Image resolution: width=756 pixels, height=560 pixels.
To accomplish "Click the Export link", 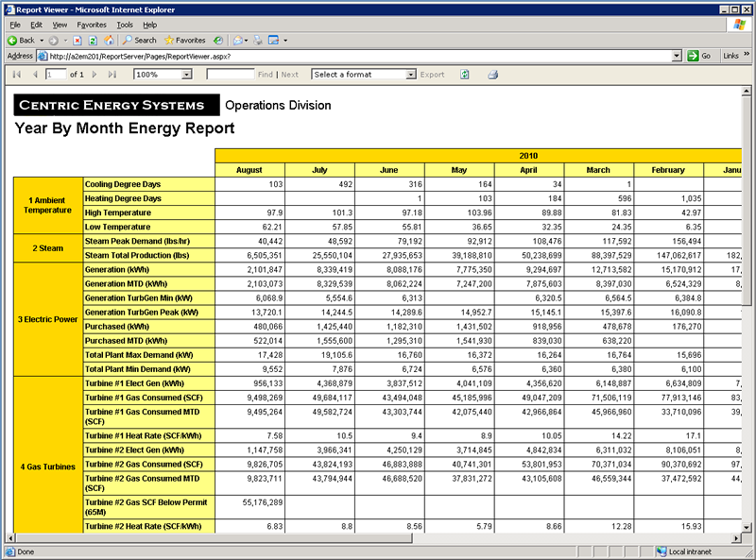I will [x=431, y=75].
